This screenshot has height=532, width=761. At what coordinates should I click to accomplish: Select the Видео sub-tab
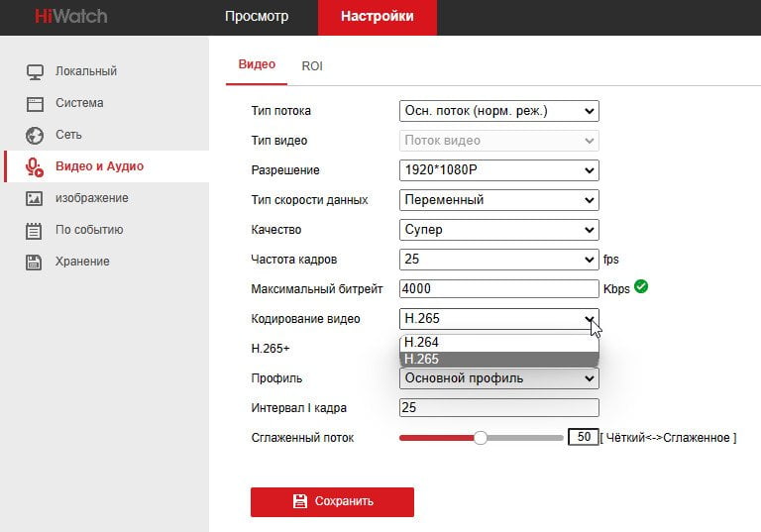(257, 64)
